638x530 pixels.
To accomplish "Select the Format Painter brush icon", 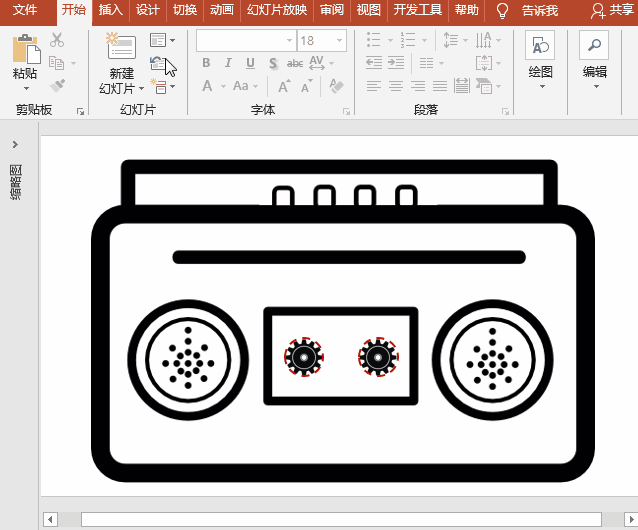I will 57,86.
